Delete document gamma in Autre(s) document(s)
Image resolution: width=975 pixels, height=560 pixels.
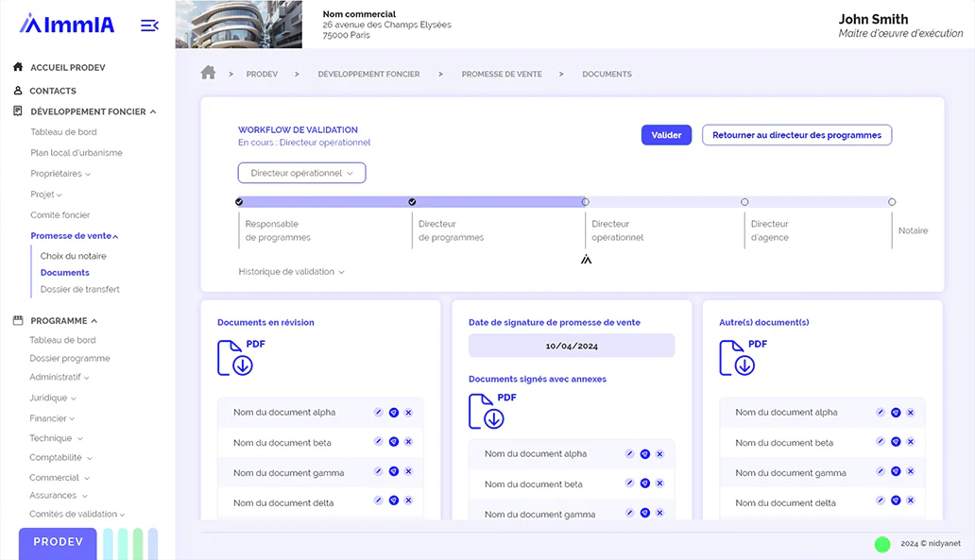(x=911, y=471)
